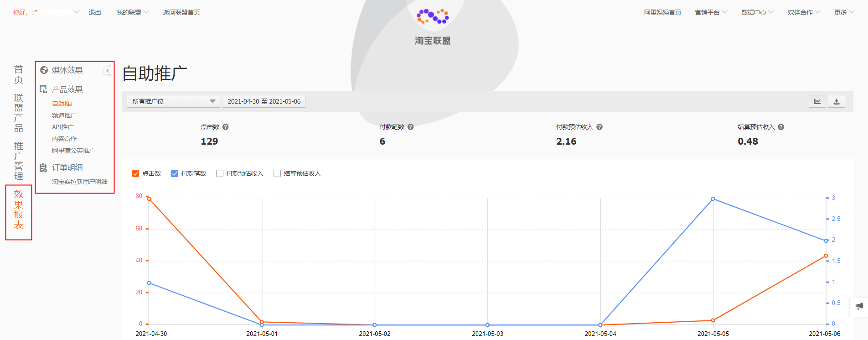The height and width of the screenshot is (340, 868).
Task: Click the 结算预估收入 value 0.48
Action: coord(748,141)
